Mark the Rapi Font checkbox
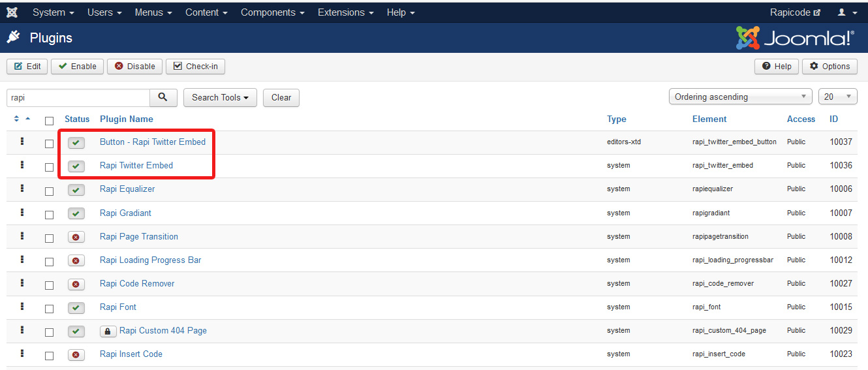This screenshot has width=868, height=370. (x=49, y=309)
